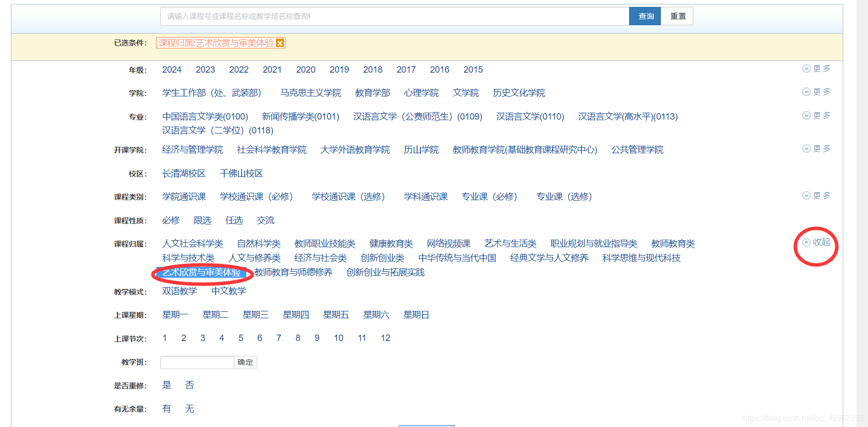Select 历史文化学院 college filter
868x427 pixels.
tap(519, 93)
